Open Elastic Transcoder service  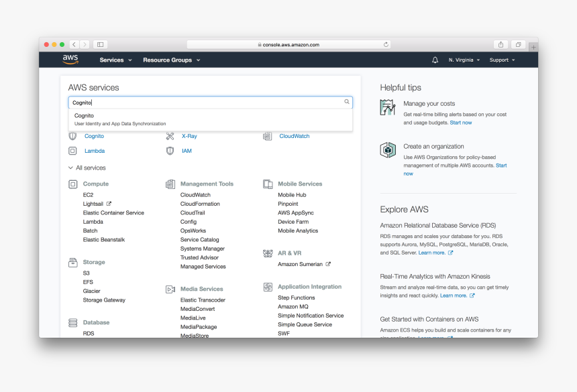click(203, 300)
